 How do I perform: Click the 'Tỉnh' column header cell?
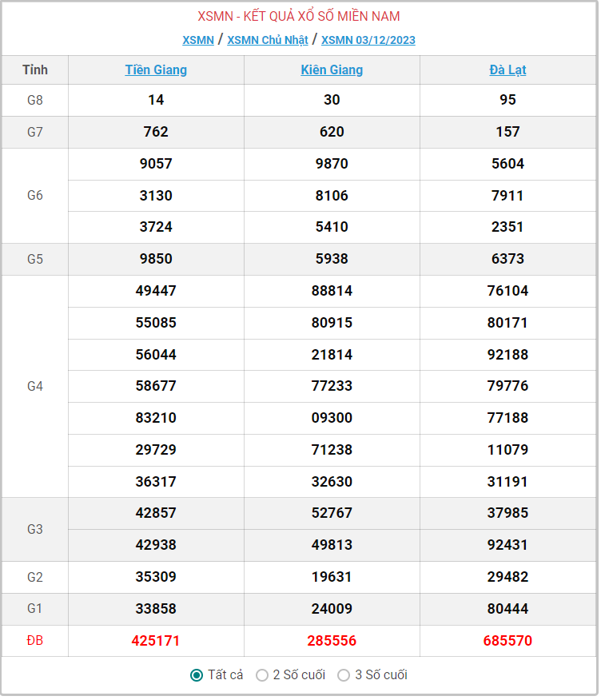(35, 70)
